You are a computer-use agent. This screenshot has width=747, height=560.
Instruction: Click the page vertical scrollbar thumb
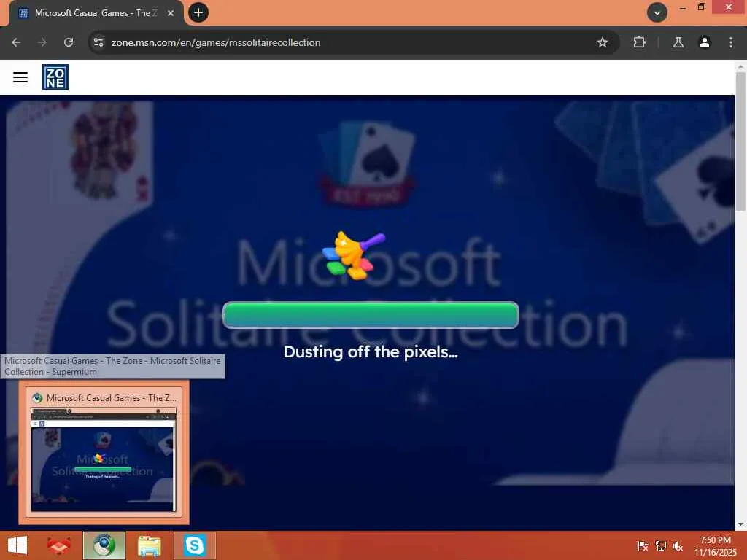point(740,141)
